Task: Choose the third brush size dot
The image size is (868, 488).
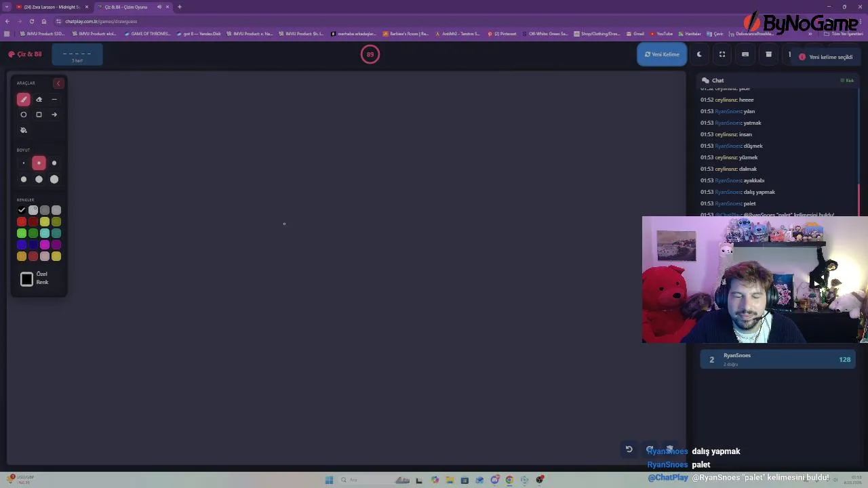Action: pos(54,163)
